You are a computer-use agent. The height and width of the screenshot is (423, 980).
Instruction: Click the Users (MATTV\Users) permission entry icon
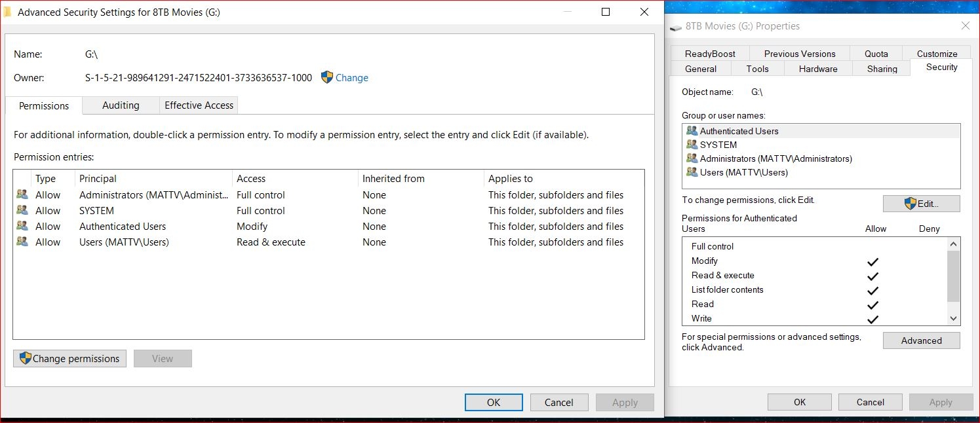click(x=22, y=242)
